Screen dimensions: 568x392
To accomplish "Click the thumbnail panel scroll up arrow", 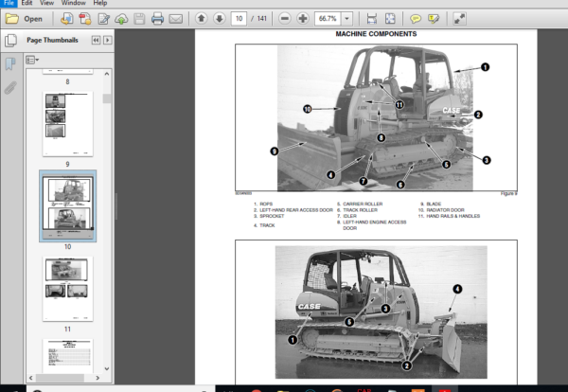I will (107, 74).
